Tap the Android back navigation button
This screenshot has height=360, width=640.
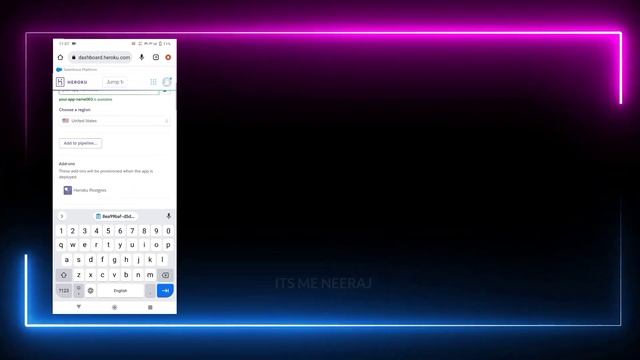tap(79, 307)
